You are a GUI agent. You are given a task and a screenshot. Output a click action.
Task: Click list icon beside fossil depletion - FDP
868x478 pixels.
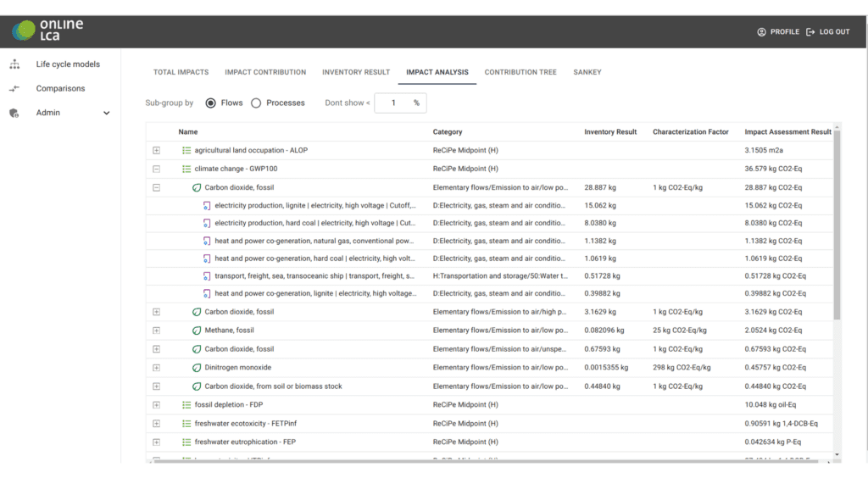(186, 405)
